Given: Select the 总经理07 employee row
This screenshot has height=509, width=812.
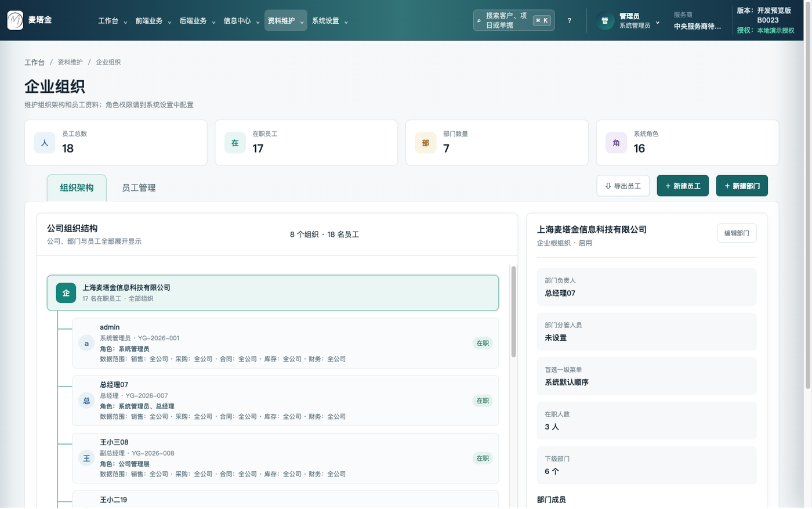Looking at the screenshot, I should [x=285, y=400].
